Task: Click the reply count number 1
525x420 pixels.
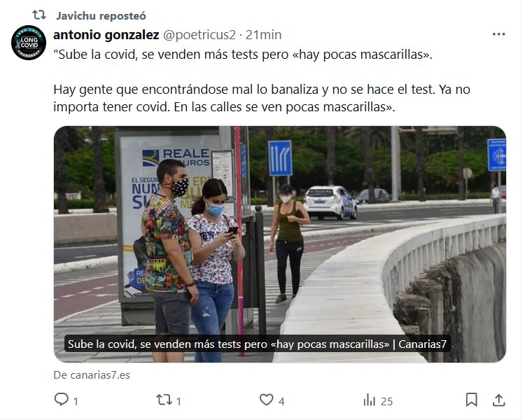Action: coord(76,401)
